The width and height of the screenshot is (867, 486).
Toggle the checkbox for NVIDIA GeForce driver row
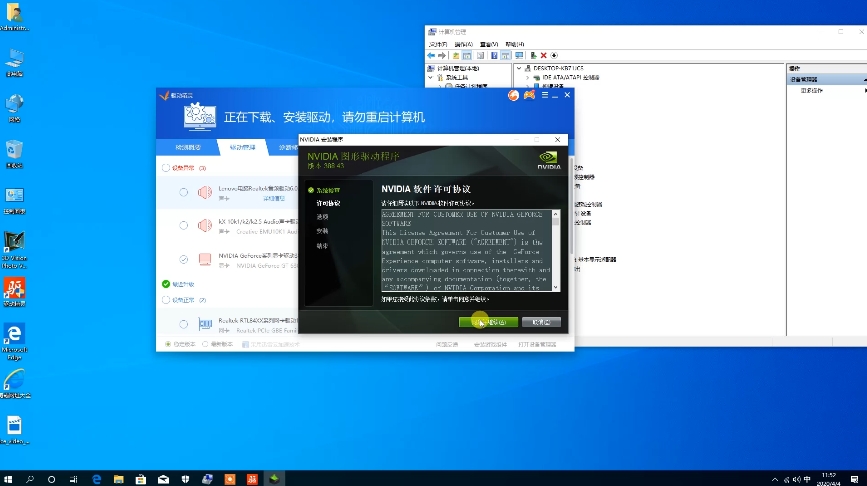coord(184,259)
